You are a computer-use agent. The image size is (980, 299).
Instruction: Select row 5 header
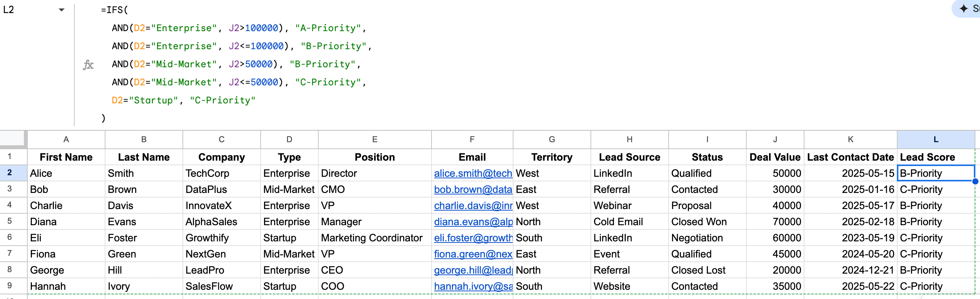[x=10, y=221]
